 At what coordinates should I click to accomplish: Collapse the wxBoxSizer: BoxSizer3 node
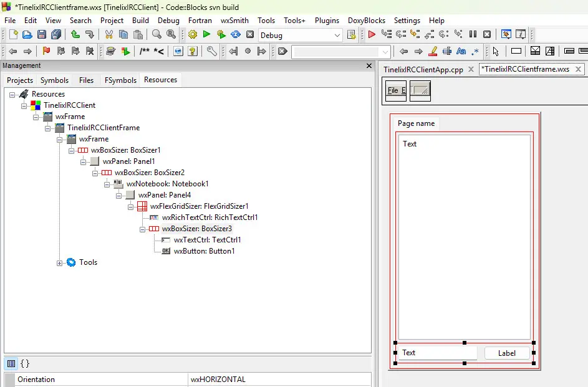(143, 230)
